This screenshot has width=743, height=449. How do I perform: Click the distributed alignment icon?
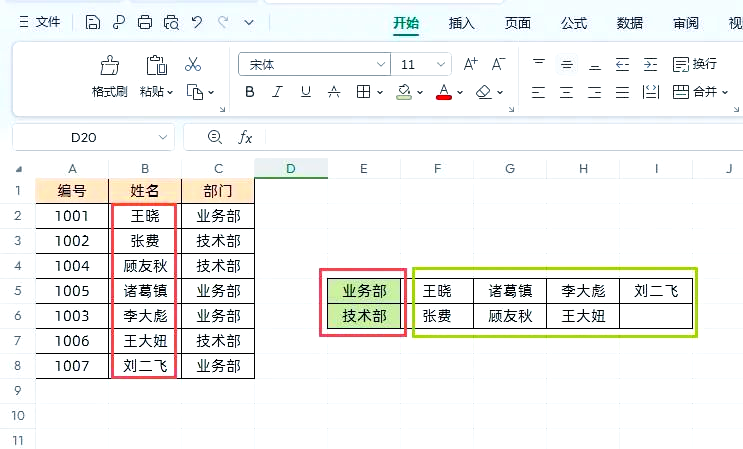point(651,92)
